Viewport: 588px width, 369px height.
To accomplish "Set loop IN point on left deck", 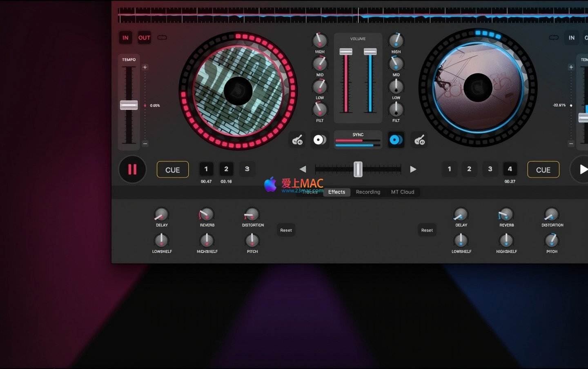I will [x=125, y=38].
